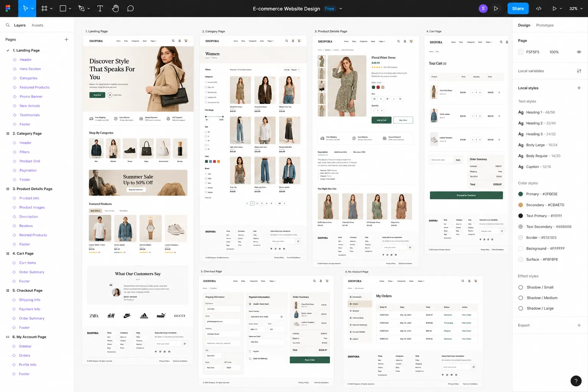Open Pen tool options dropdown arrow

point(88,8)
